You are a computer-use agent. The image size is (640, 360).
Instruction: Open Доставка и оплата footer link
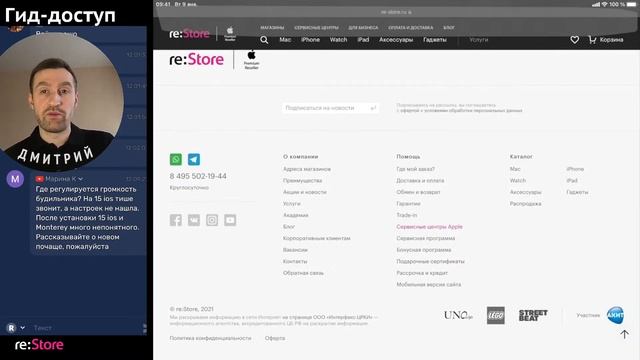pos(420,180)
